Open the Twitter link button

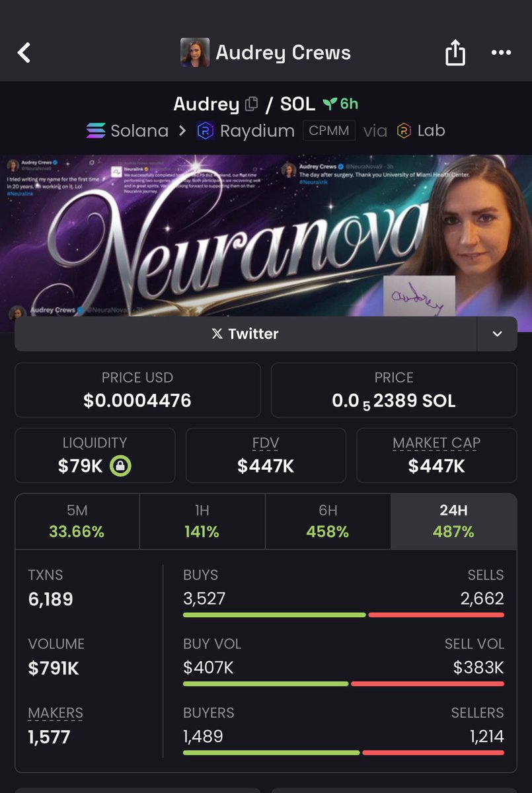click(x=246, y=334)
